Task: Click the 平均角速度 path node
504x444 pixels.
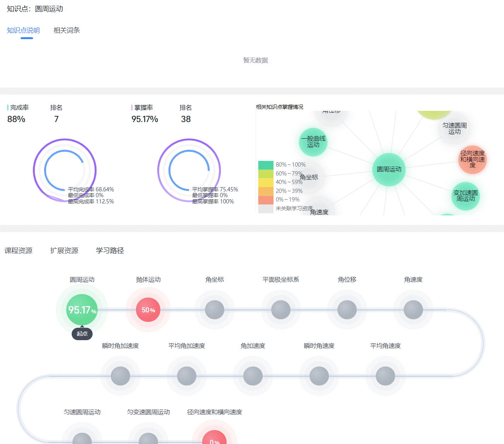Action: 385,376
